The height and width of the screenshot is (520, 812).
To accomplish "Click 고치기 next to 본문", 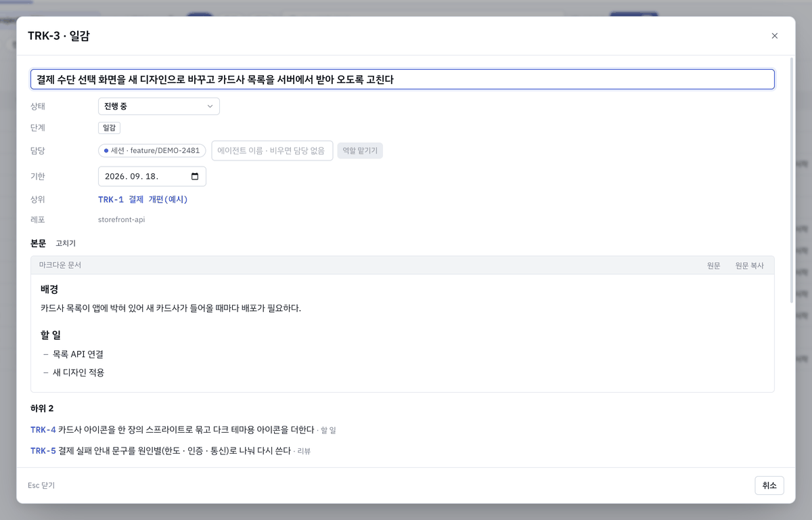I will (66, 243).
